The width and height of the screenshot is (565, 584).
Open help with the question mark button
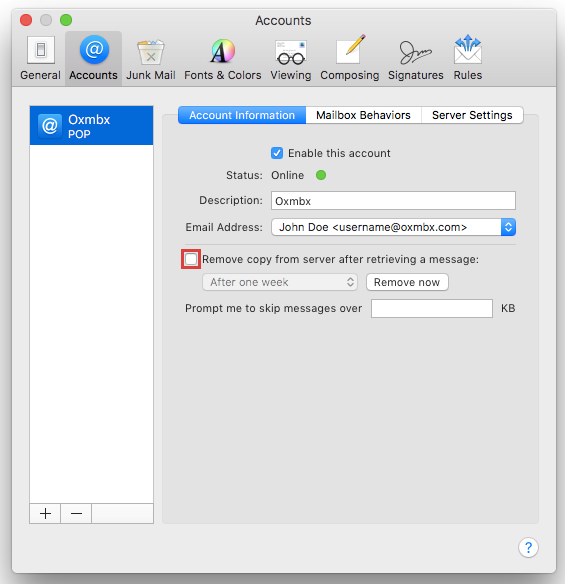click(x=528, y=548)
